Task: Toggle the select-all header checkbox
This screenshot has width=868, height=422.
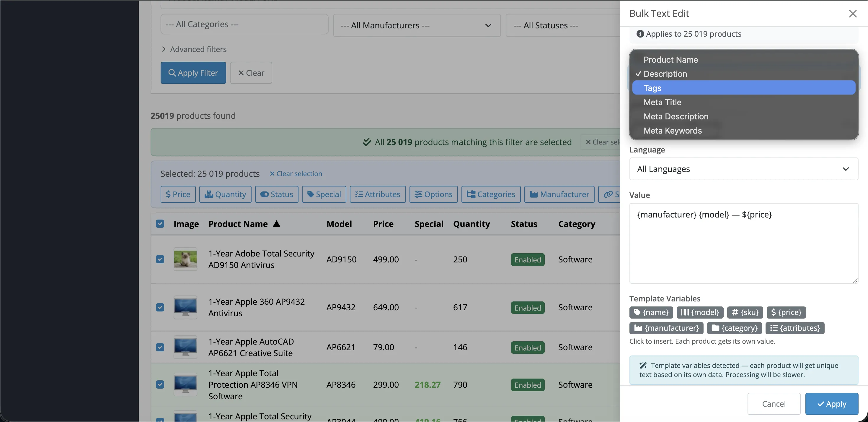Action: tap(160, 224)
